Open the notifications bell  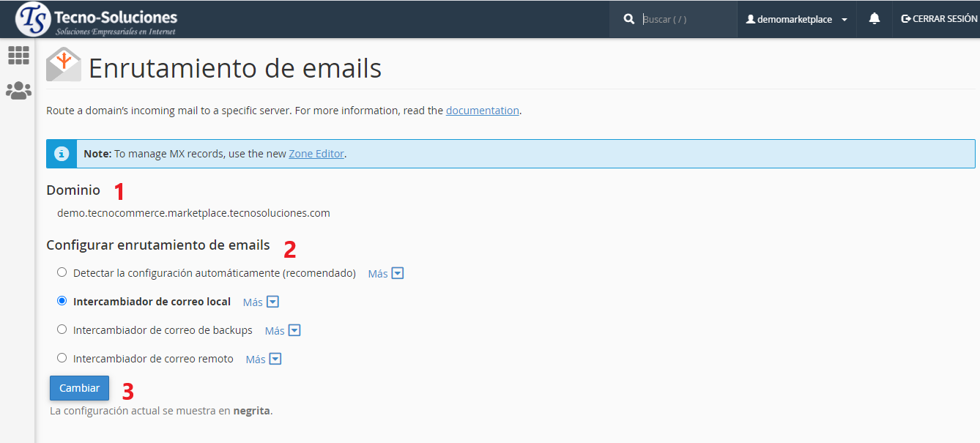click(x=874, y=18)
